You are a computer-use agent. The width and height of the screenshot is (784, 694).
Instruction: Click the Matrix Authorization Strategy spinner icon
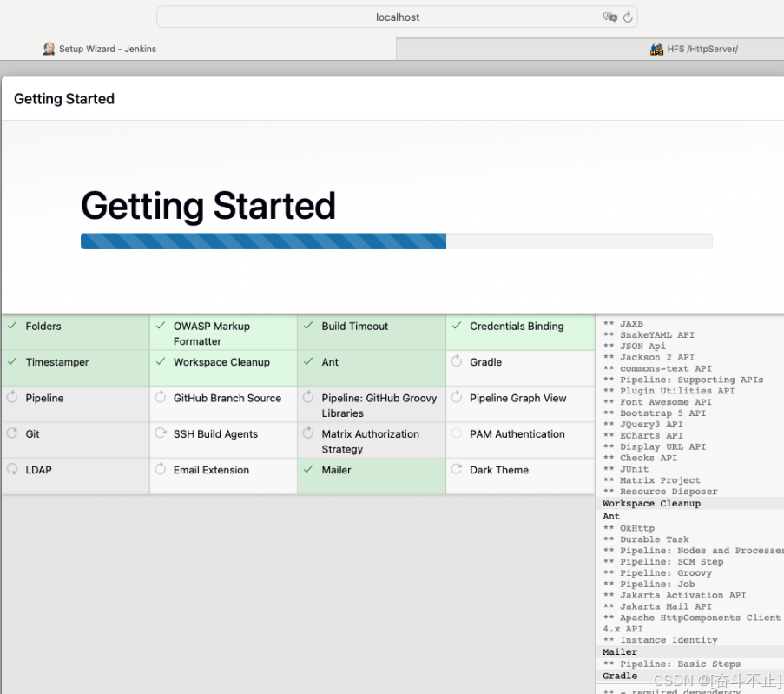tap(308, 433)
